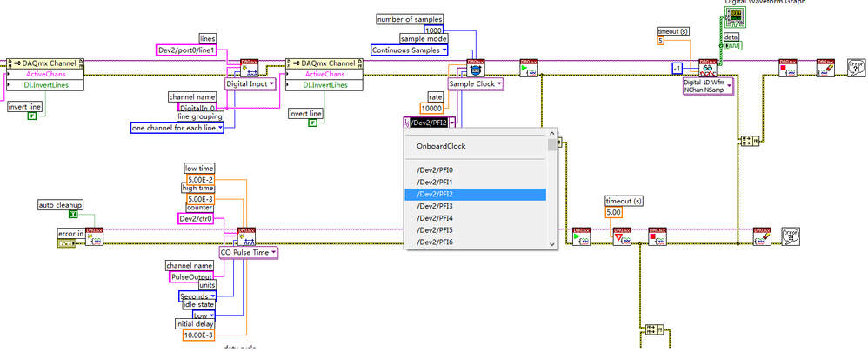The width and height of the screenshot is (868, 352).
Task: Click the lower DAQmx Stop Task icon
Action: (x=658, y=236)
